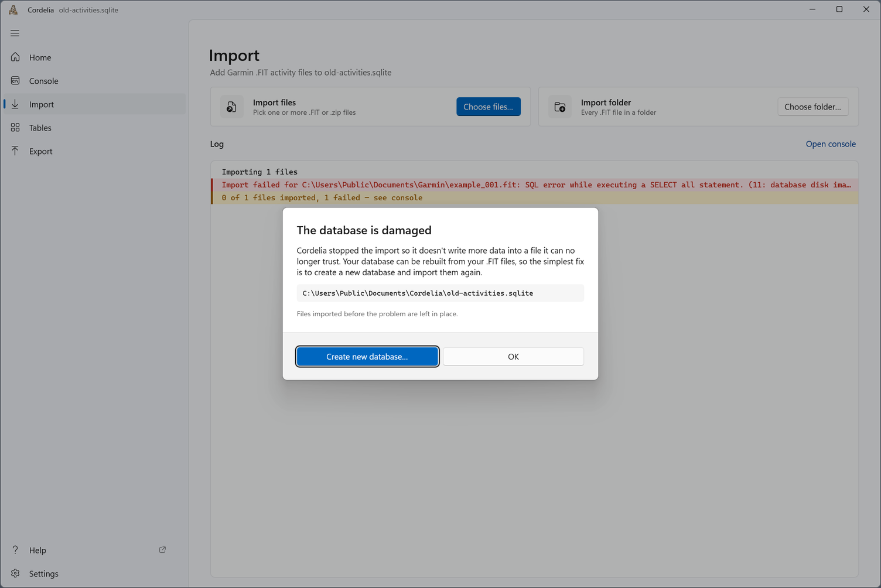Click the Home house icon
Screen dimensions: 881x588
click(x=15, y=57)
